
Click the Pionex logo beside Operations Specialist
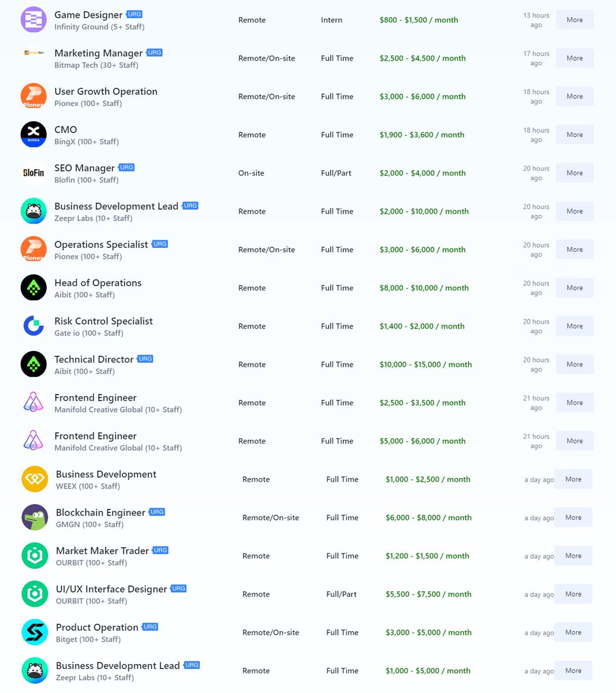pyautogui.click(x=33, y=249)
